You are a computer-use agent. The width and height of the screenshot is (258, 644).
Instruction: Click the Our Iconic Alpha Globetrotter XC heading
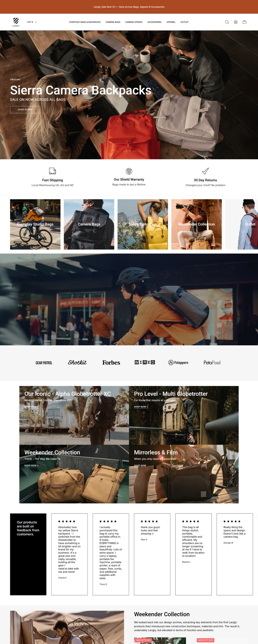(68, 394)
